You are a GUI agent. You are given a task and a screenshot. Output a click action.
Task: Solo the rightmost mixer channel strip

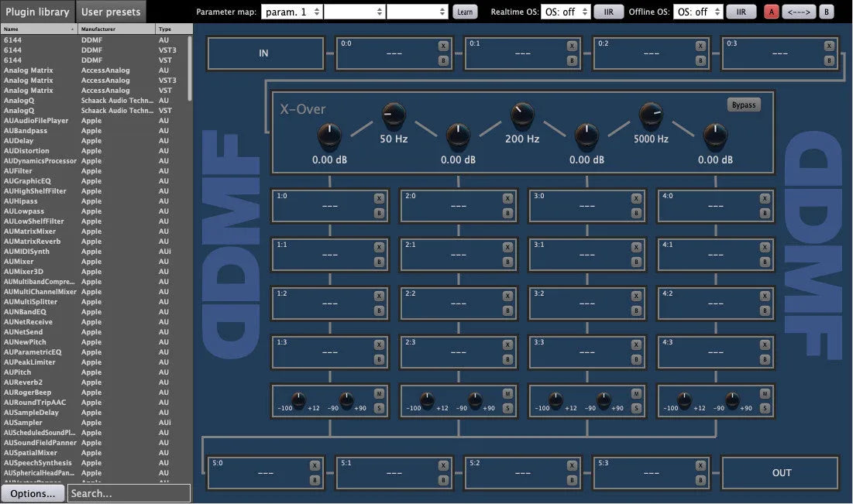click(765, 408)
